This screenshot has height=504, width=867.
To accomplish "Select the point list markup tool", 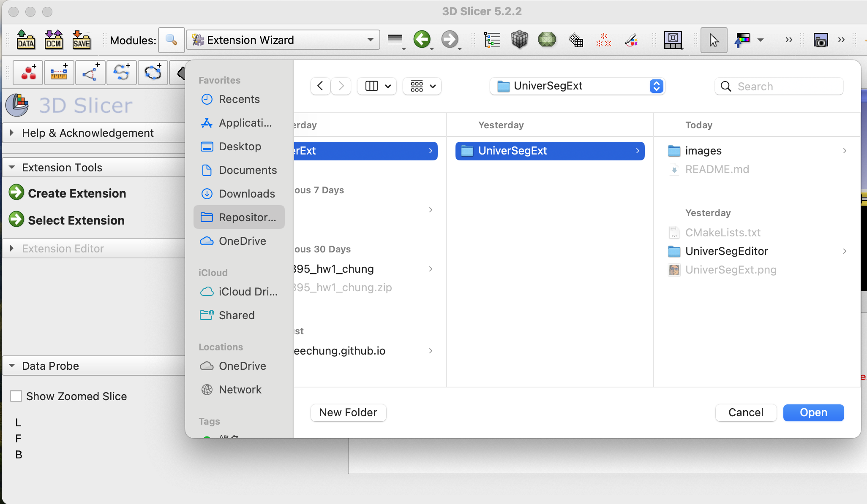I will 28,73.
